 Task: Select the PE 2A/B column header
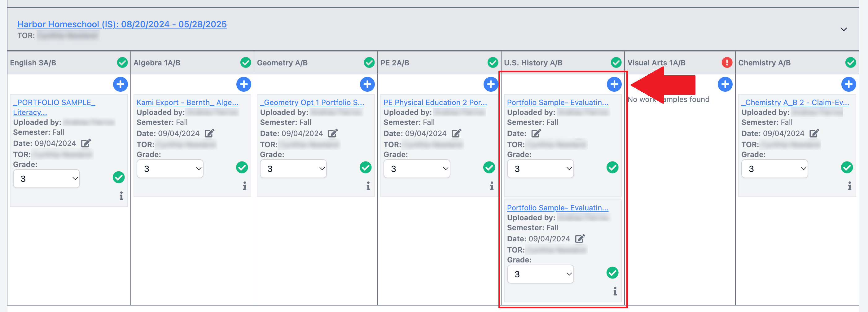tap(395, 63)
